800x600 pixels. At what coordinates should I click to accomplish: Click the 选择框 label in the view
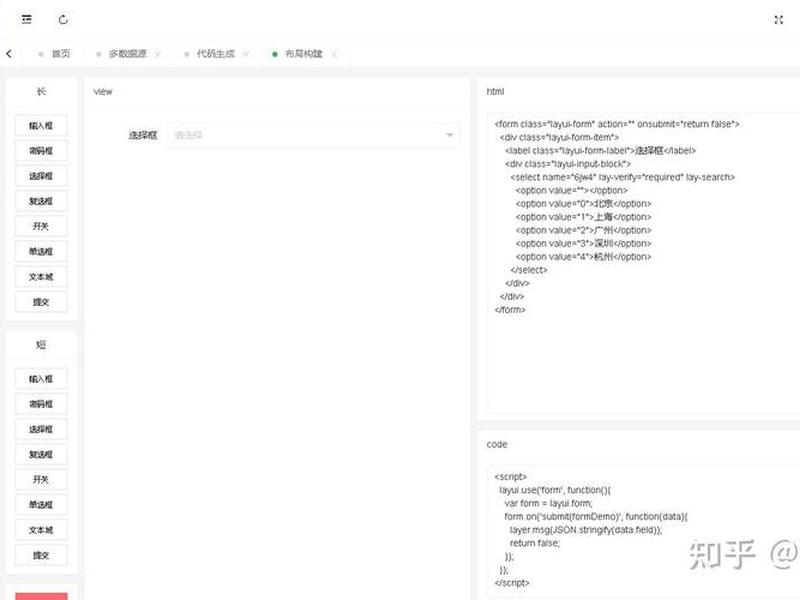[143, 135]
